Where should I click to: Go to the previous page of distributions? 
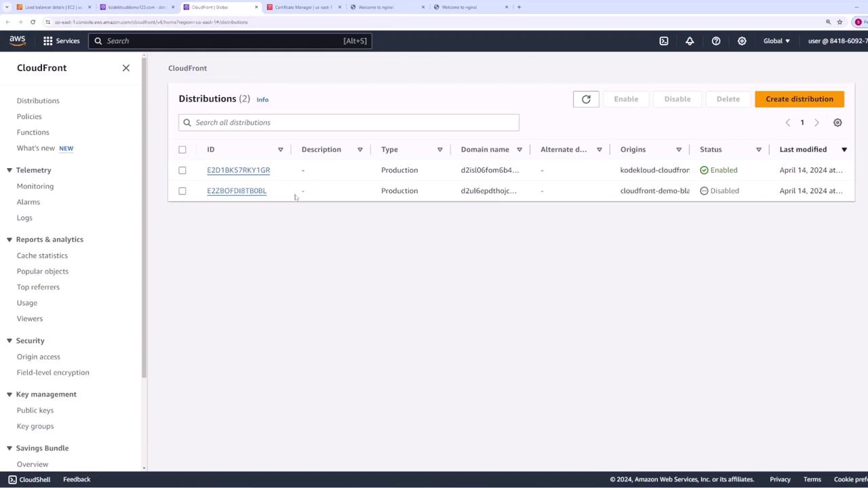[x=787, y=123]
